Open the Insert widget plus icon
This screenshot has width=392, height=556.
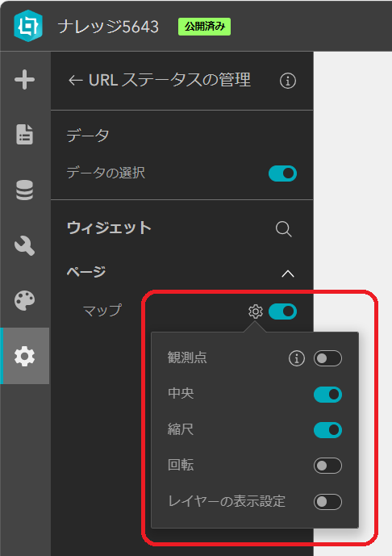pyautogui.click(x=24, y=79)
